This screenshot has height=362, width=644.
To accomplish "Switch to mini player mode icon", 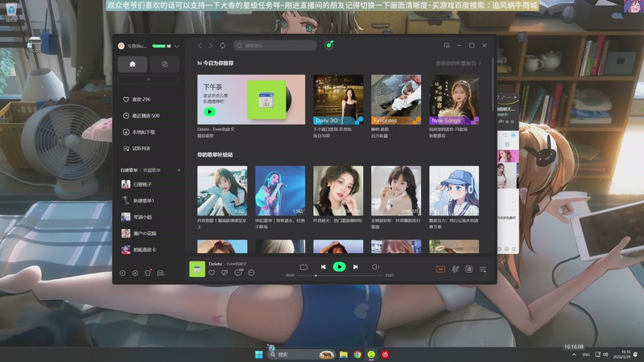I will click(447, 46).
